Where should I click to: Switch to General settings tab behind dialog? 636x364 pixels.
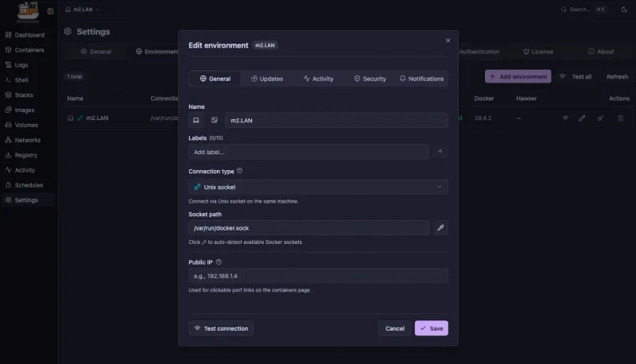[x=95, y=52]
